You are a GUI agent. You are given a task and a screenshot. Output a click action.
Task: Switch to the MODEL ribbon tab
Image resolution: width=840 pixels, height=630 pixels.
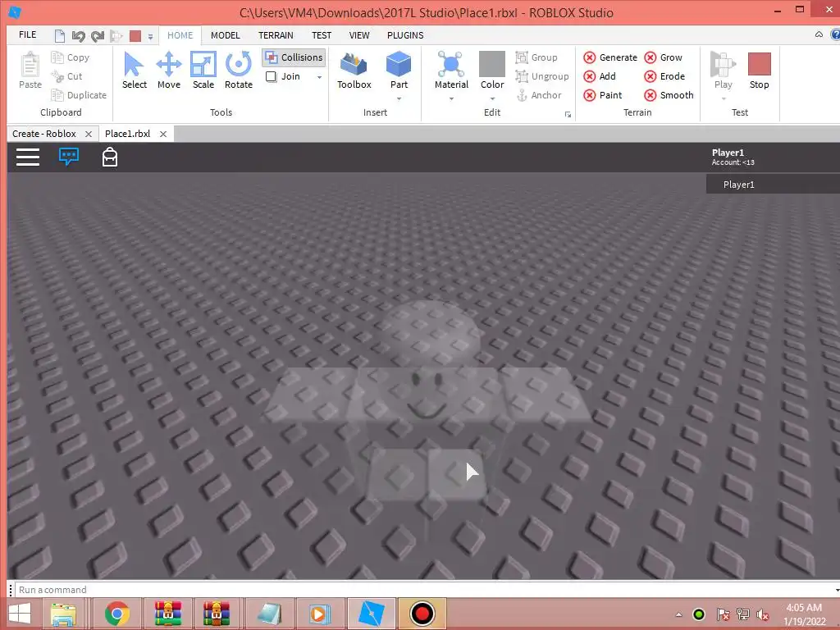pos(225,35)
